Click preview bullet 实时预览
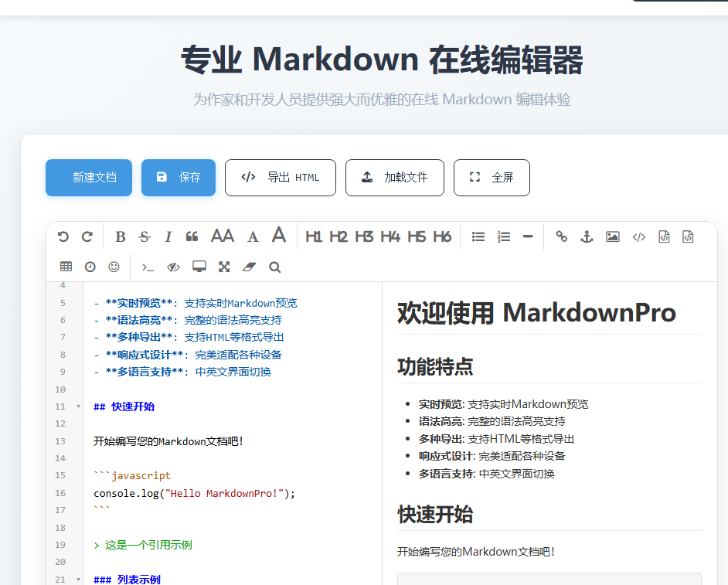The width and height of the screenshot is (728, 585). (x=503, y=404)
